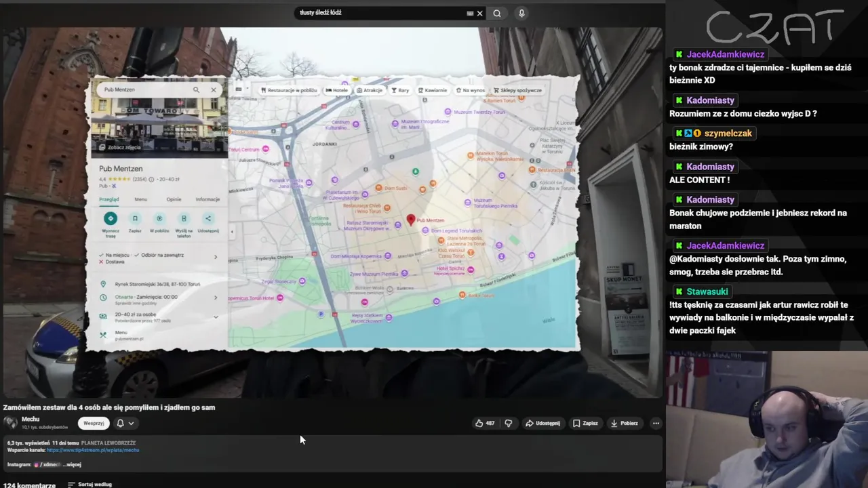This screenshot has height=488, width=868.
Task: Open the more actions menu beside Pobierz
Action: 656,423
